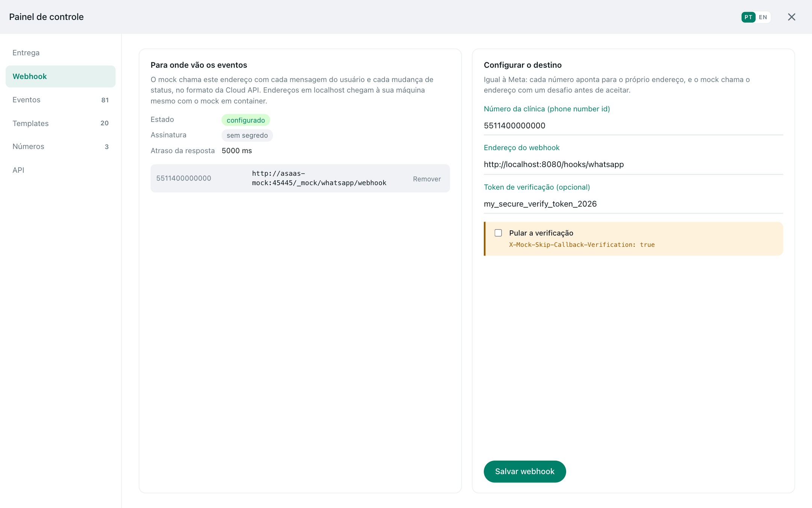Click the configurado status badge
The image size is (812, 508).
tap(245, 120)
